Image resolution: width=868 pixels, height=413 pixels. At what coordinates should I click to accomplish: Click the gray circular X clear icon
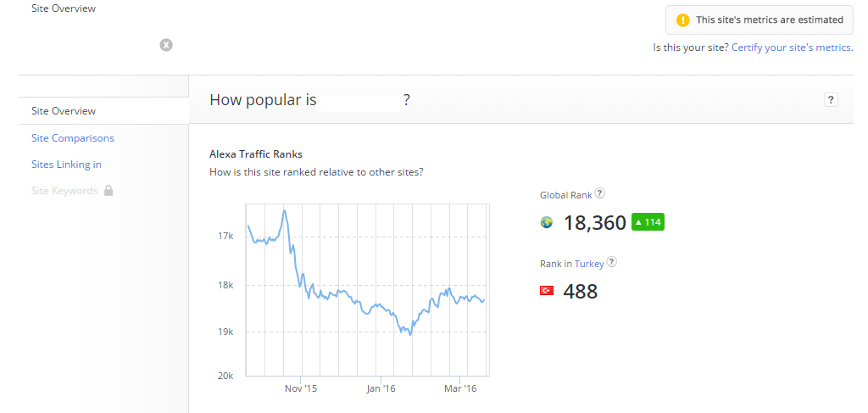(166, 44)
